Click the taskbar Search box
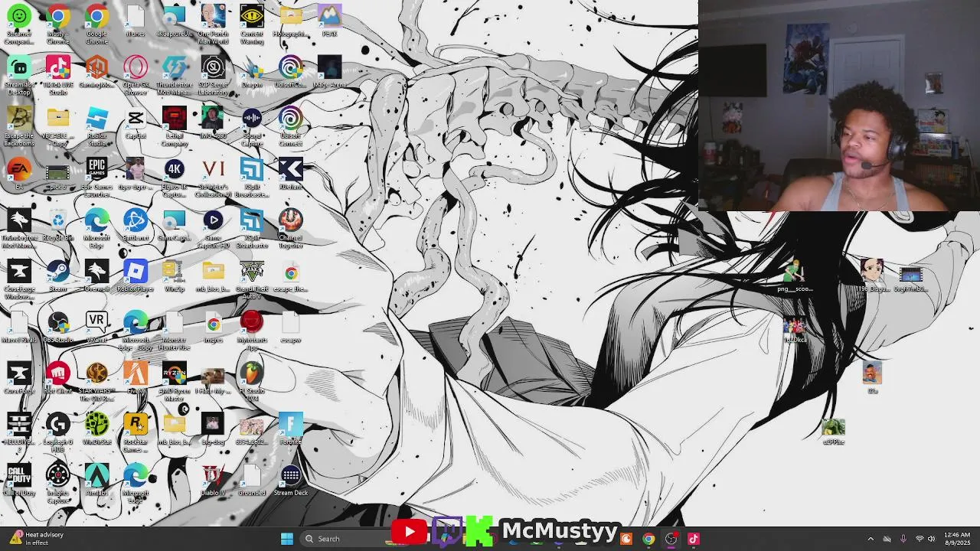Screen dimensions: 980x551 343,539
